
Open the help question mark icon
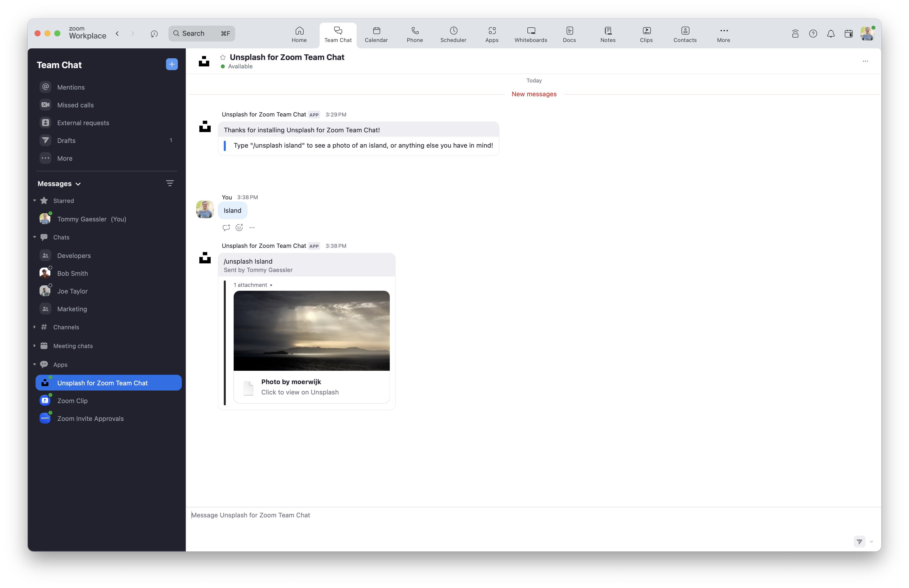click(x=813, y=34)
